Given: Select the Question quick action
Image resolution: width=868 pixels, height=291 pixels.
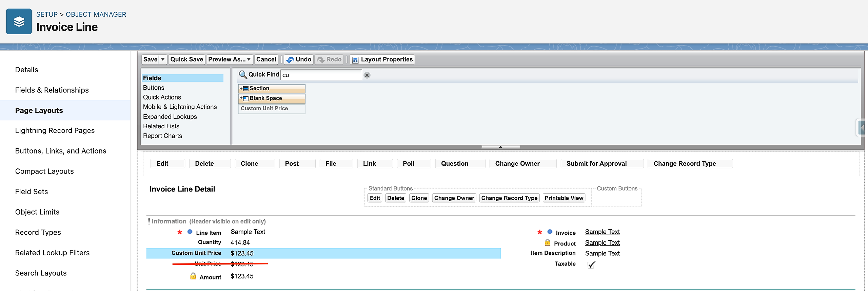Looking at the screenshot, I should point(460,164).
